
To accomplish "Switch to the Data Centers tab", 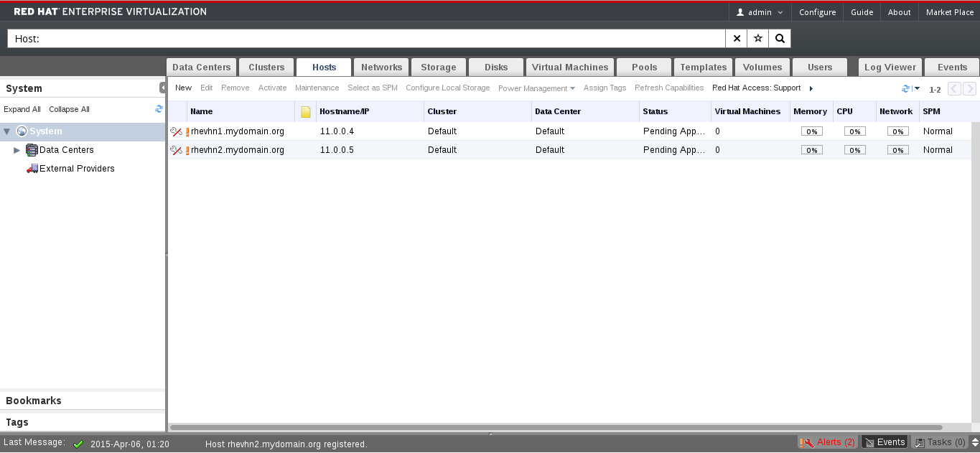I will point(202,67).
